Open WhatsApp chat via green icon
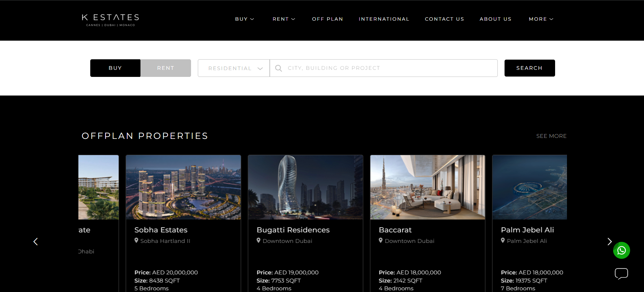Viewport: 644px width, 292px height. (x=621, y=250)
